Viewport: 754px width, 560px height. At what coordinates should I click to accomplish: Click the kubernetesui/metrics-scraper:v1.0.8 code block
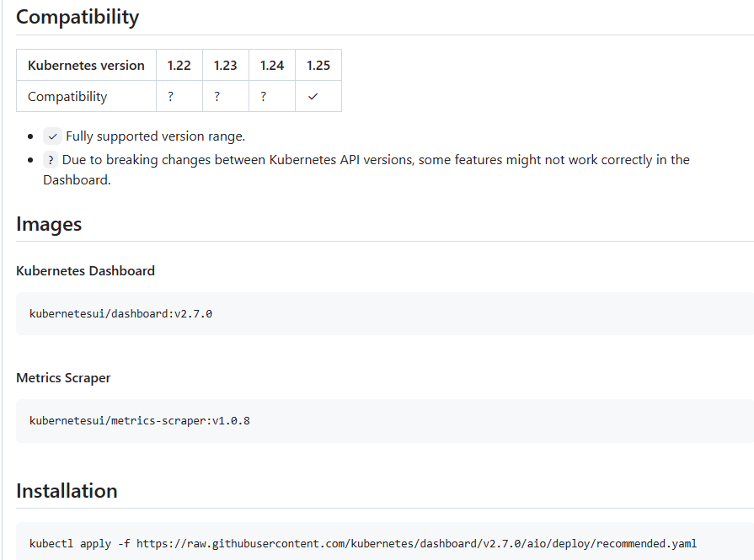[x=139, y=420]
